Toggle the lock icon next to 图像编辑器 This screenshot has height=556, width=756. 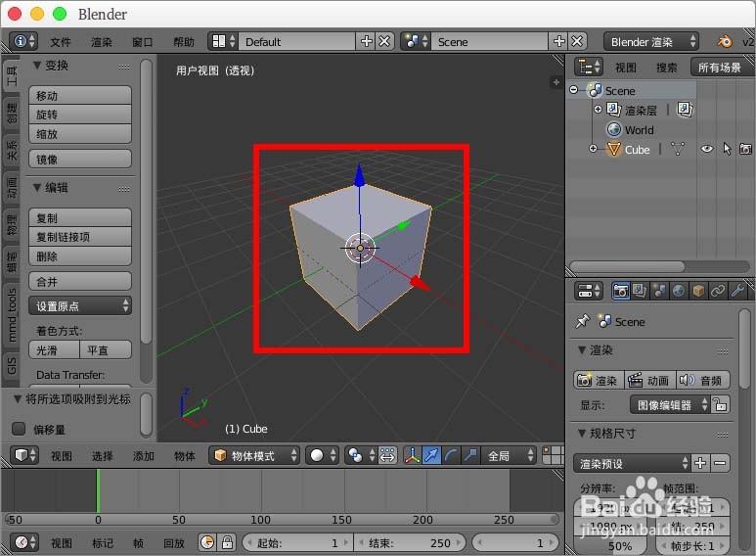721,404
